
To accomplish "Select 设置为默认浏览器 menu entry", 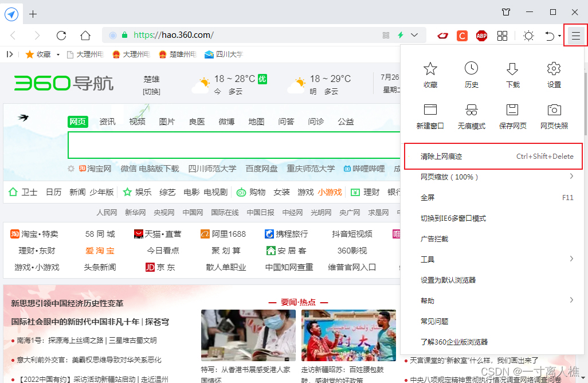I will 493,280.
